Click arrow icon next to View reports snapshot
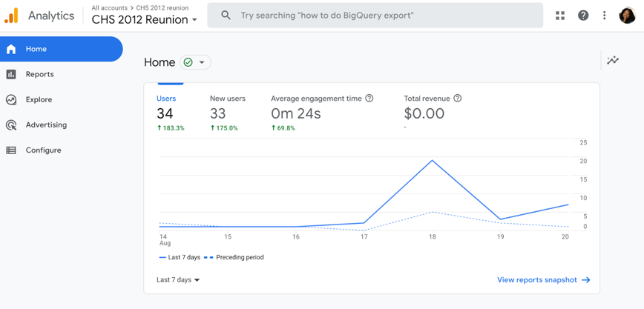The height and width of the screenshot is (309, 644). pos(586,280)
